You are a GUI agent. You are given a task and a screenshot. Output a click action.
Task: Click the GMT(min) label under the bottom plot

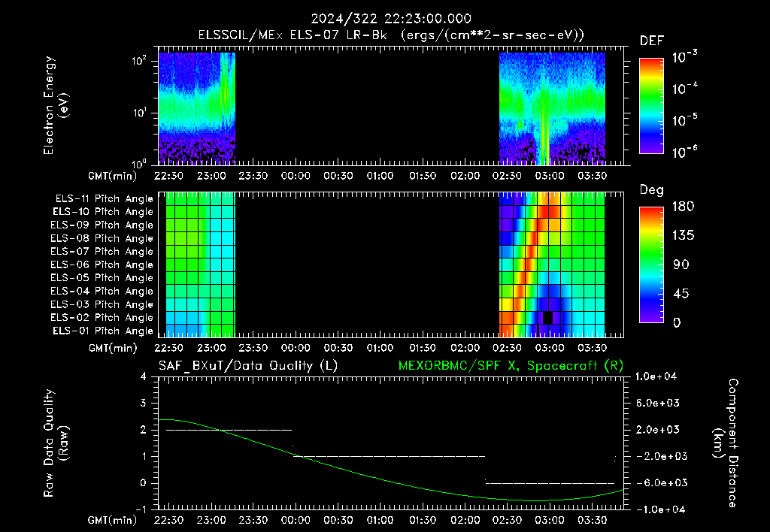tap(113, 520)
